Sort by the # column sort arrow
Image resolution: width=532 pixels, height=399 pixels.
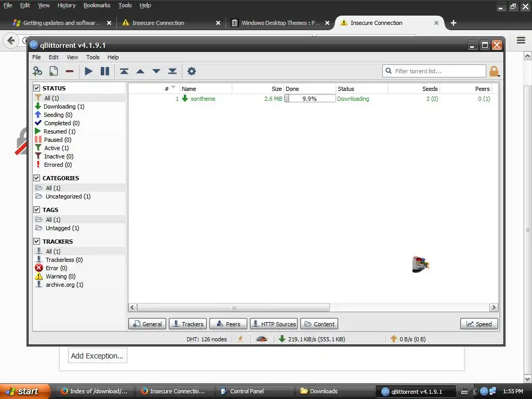[174, 87]
